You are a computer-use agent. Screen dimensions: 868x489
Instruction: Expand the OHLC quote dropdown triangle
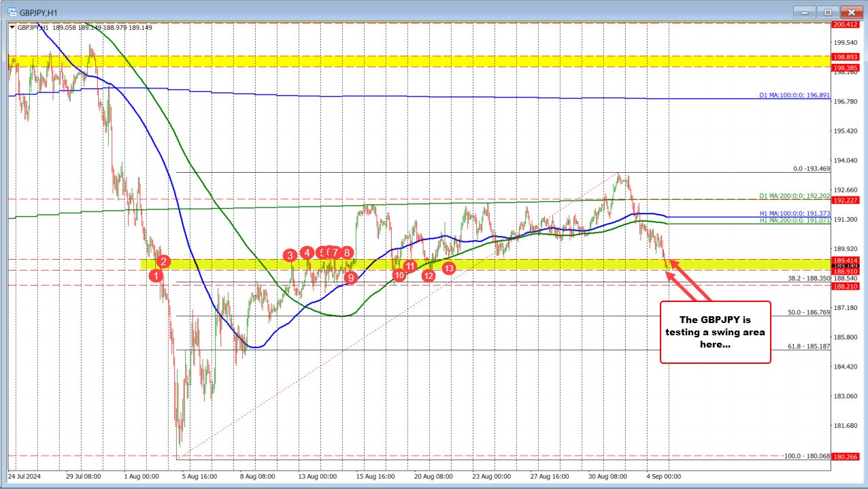(11, 28)
